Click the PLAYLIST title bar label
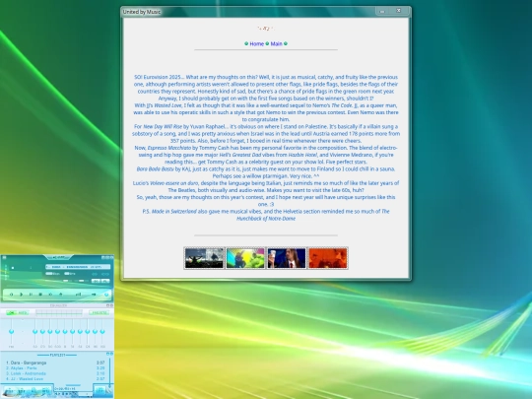Viewport: 532px width, 399px height. point(57,355)
